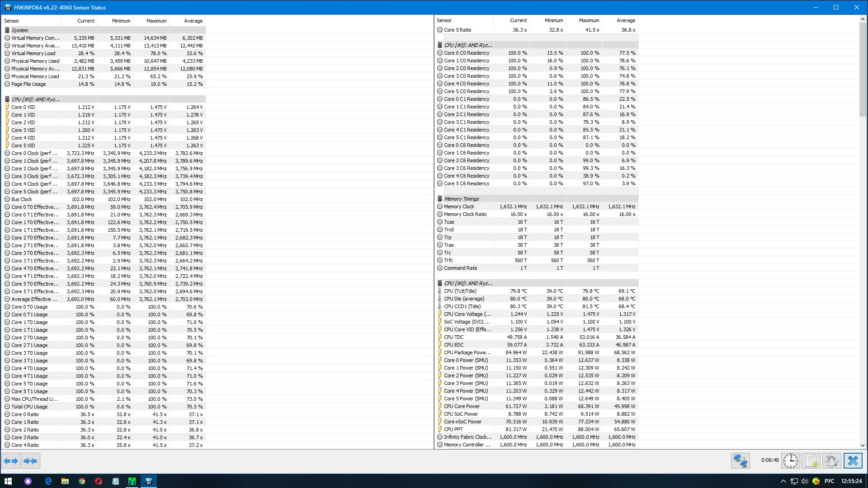The height and width of the screenshot is (488, 868).
Task: Select the CPU Package Power row
Action: tap(467, 352)
